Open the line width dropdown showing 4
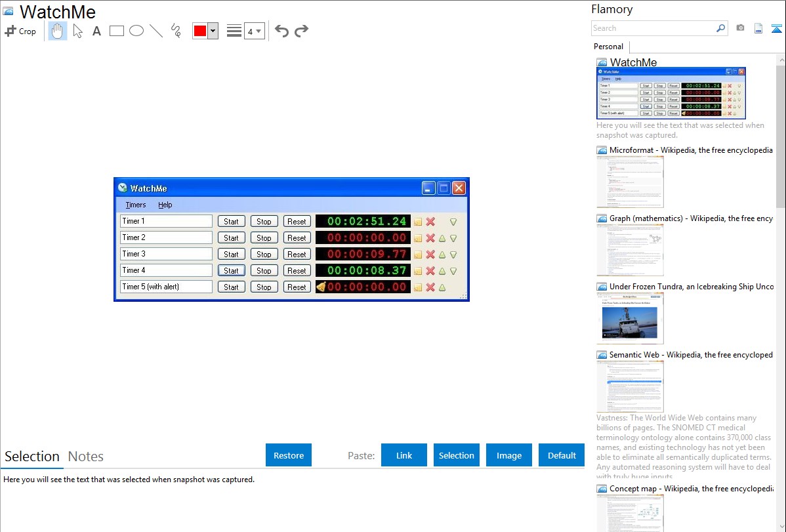 coord(255,31)
